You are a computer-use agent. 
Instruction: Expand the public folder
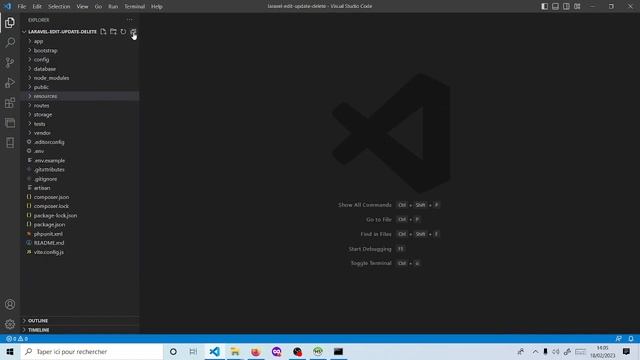pyautogui.click(x=80, y=87)
